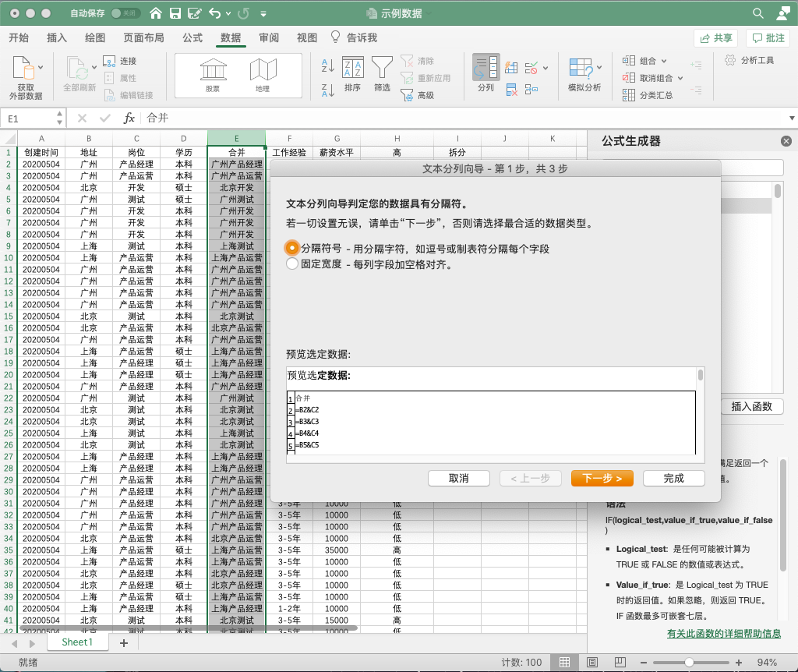Select the Fixed width (固定宽度) radio option
Image resolution: width=798 pixels, height=672 pixels.
coord(292,264)
